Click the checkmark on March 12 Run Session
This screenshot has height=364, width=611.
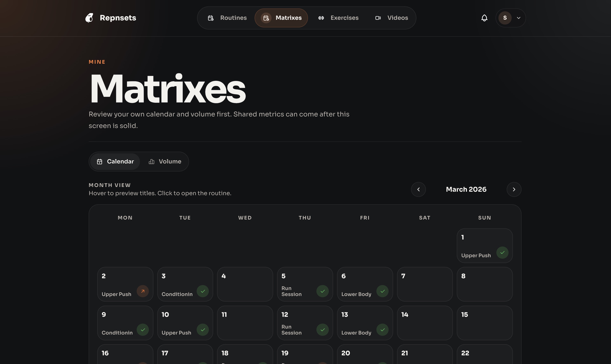pos(322,330)
